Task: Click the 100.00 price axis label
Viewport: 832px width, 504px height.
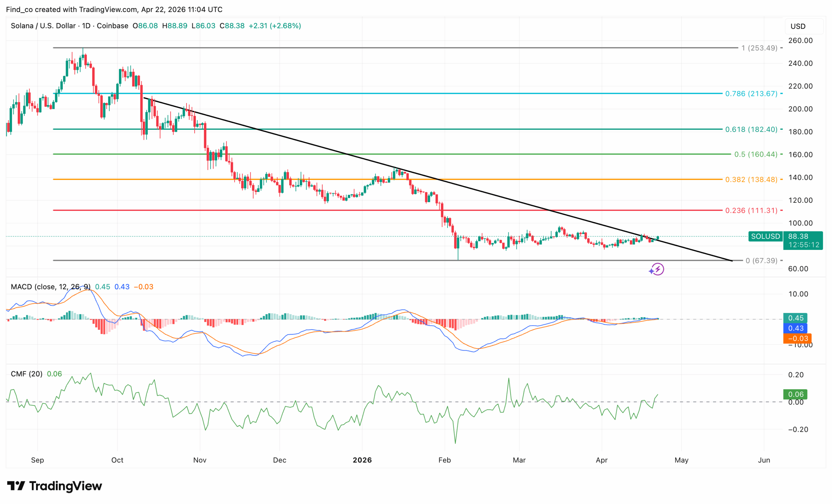Action: tap(800, 223)
